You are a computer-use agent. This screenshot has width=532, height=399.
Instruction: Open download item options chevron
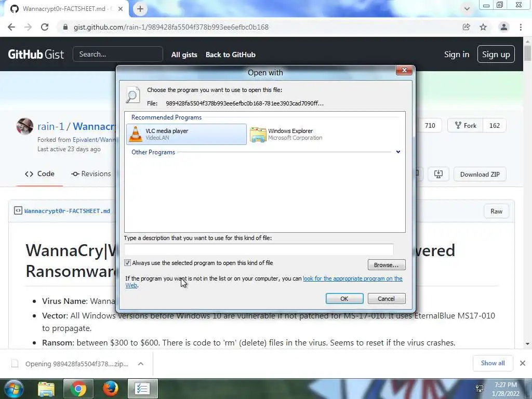pyautogui.click(x=141, y=364)
